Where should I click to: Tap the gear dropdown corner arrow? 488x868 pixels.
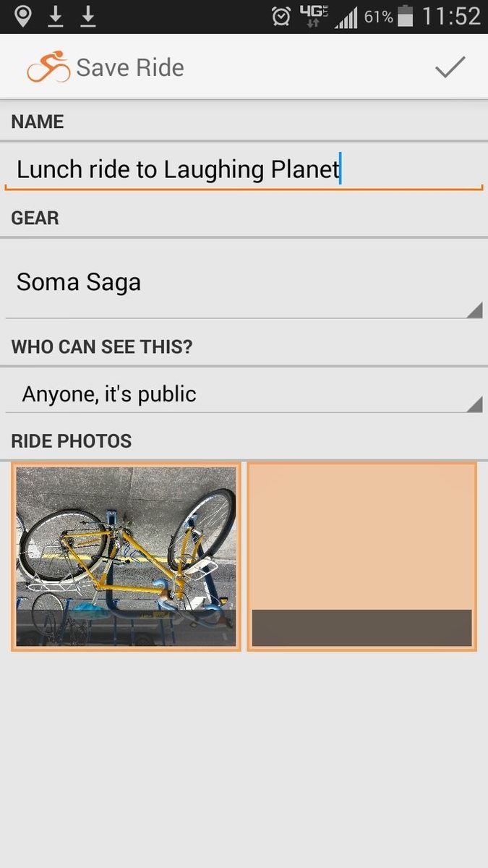point(474,310)
